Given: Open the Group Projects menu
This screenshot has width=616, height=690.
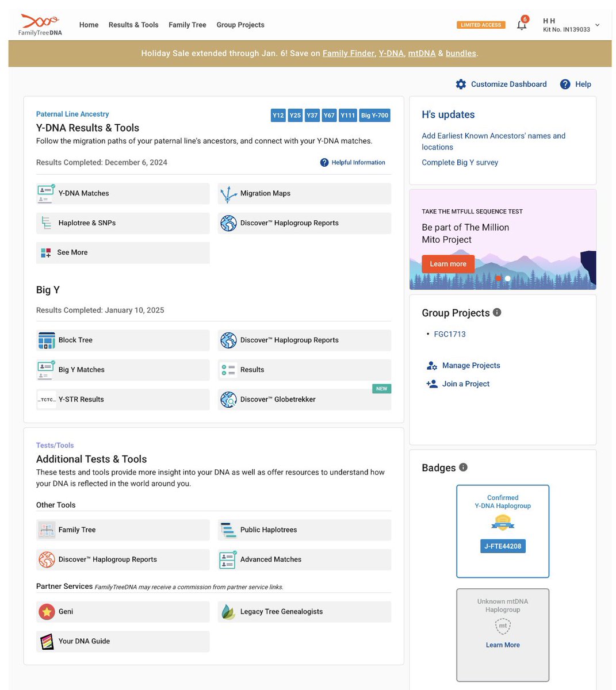Looking at the screenshot, I should 240,25.
